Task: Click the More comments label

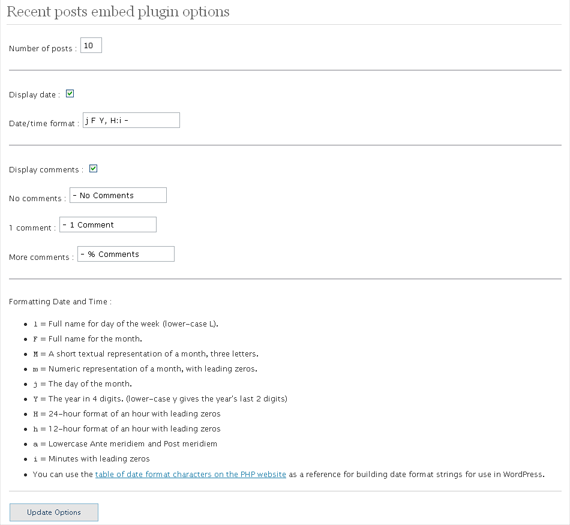Action: click(41, 257)
